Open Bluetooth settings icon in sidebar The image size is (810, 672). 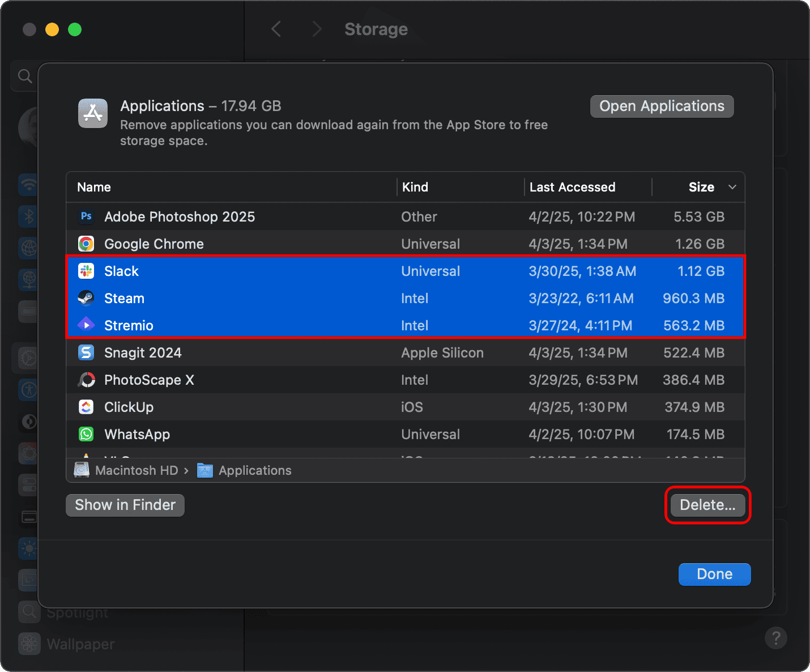(x=28, y=216)
